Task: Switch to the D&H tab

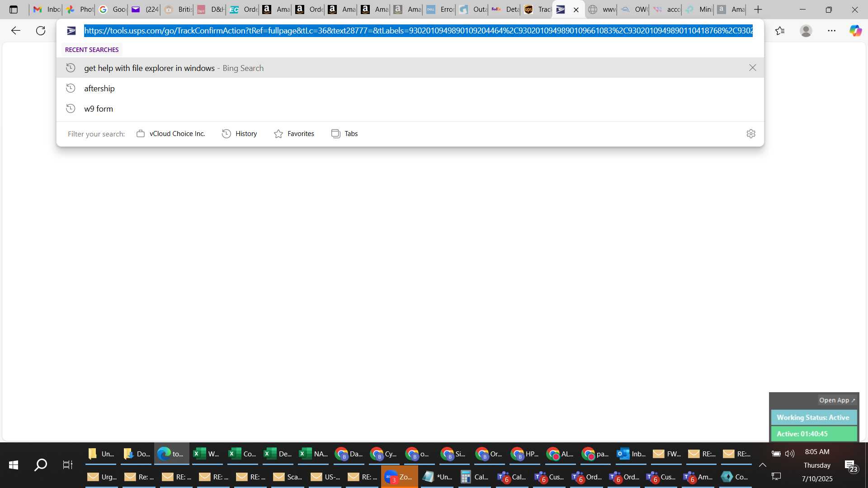Action: click(211, 9)
